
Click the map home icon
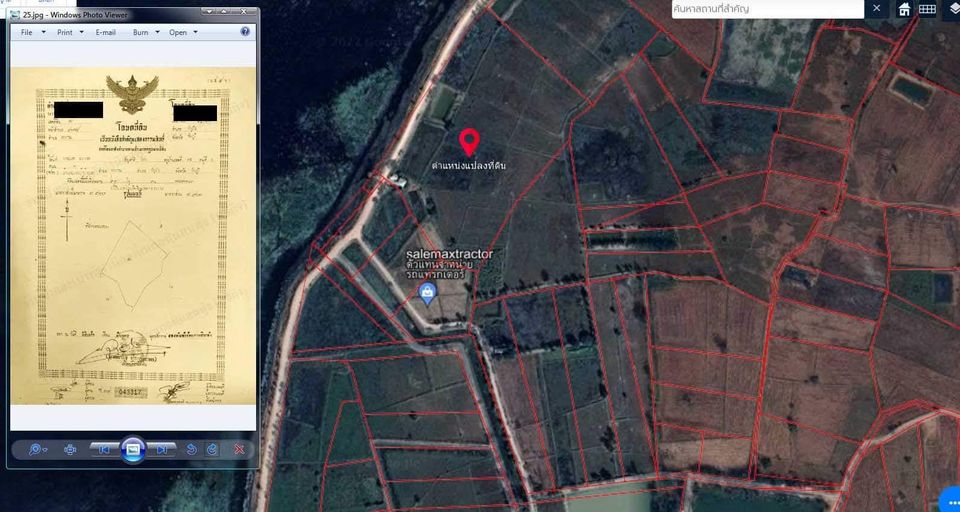tap(904, 9)
